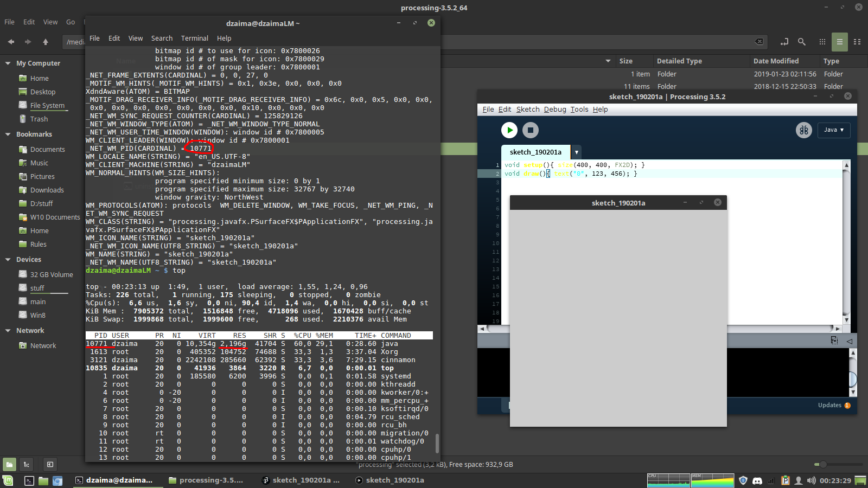Open the Processing debugger with the bug icon
This screenshot has width=868, height=488.
click(804, 130)
